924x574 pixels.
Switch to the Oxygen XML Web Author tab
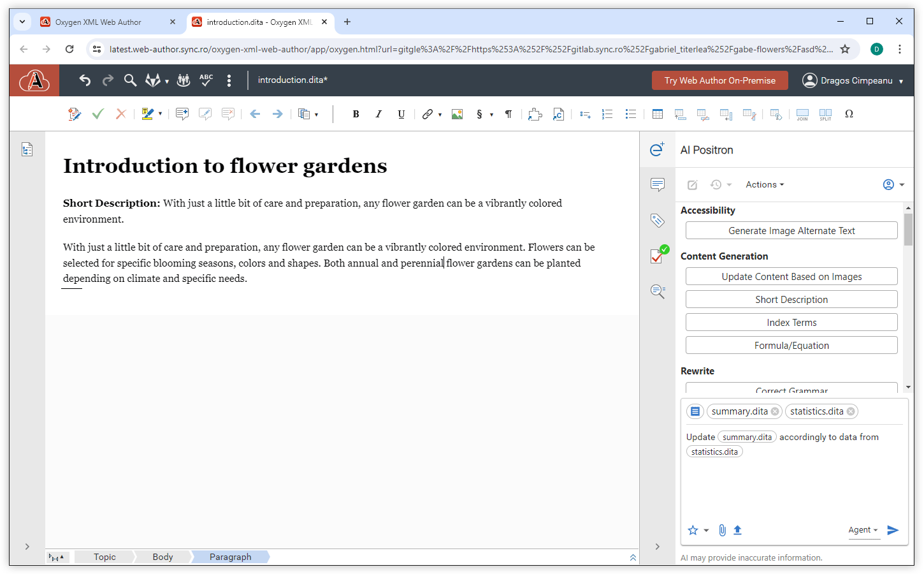tap(99, 22)
